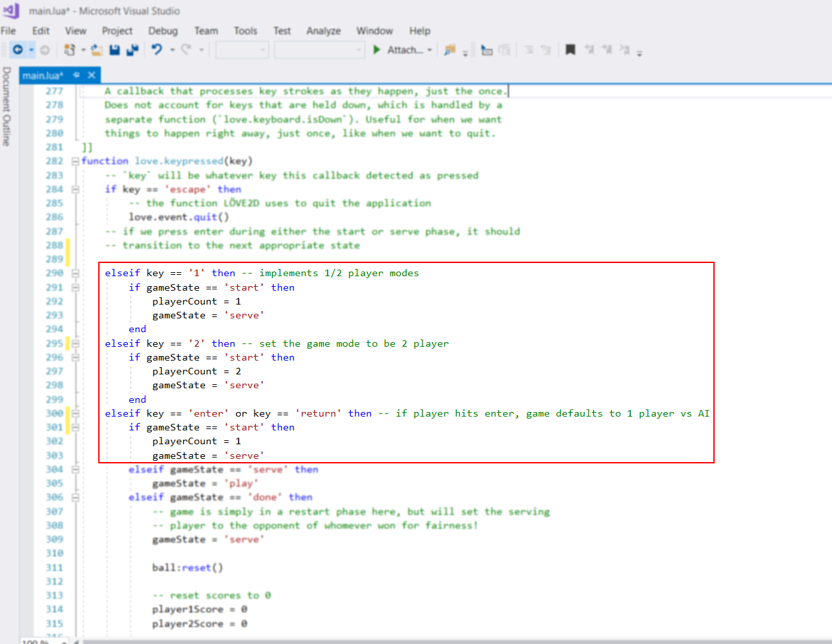Click the comment out selected lines icon
The width and height of the screenshot is (832, 644).
[528, 49]
